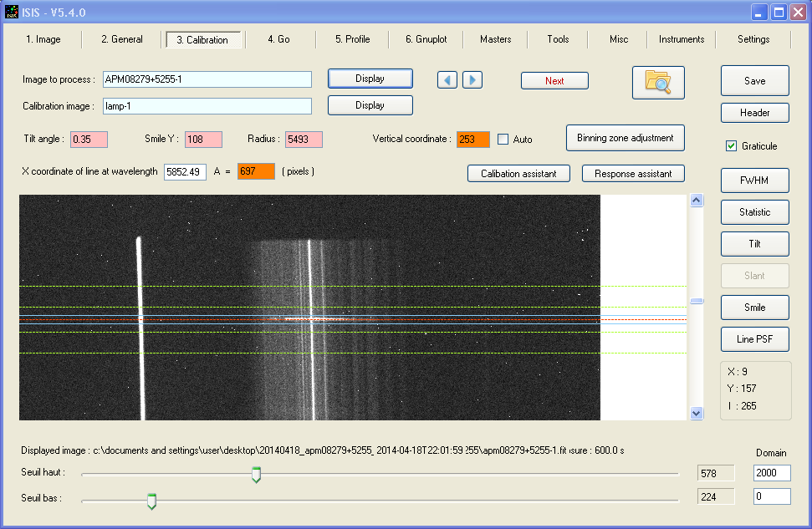
Task: Open Binning zone adjustment
Action: 625,138
